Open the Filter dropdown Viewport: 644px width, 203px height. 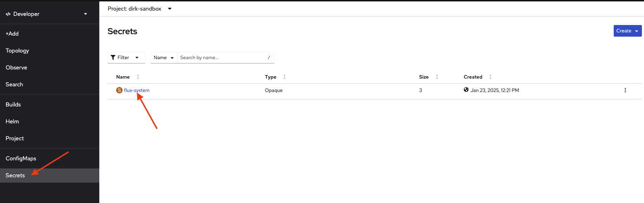click(126, 57)
